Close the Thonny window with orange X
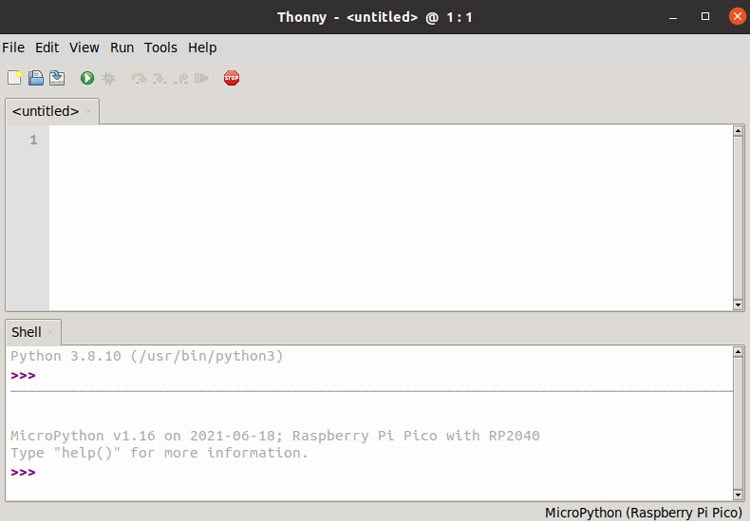Image resolution: width=750 pixels, height=521 pixels. 738,16
